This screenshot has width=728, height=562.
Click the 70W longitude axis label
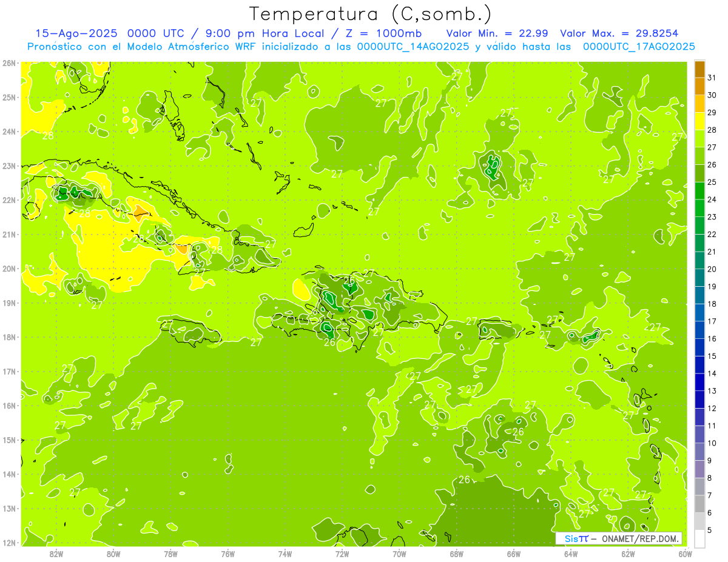399,554
